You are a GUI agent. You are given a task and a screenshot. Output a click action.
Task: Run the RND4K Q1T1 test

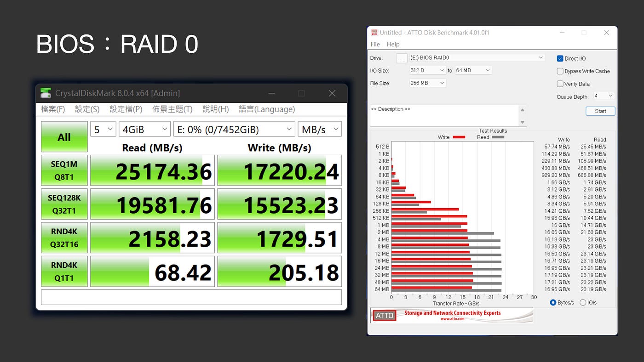64,271
